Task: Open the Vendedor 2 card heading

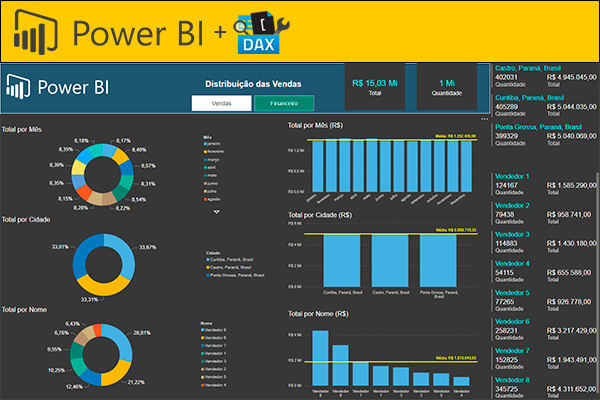Action: (512, 206)
